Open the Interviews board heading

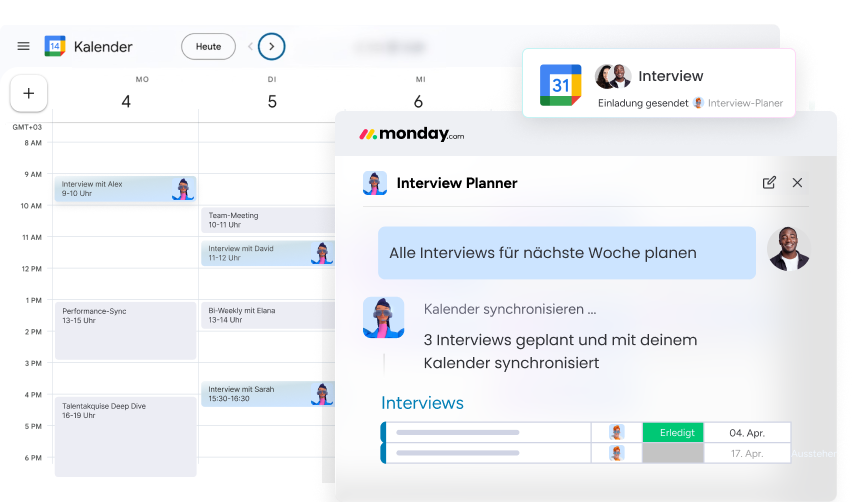pyautogui.click(x=422, y=403)
